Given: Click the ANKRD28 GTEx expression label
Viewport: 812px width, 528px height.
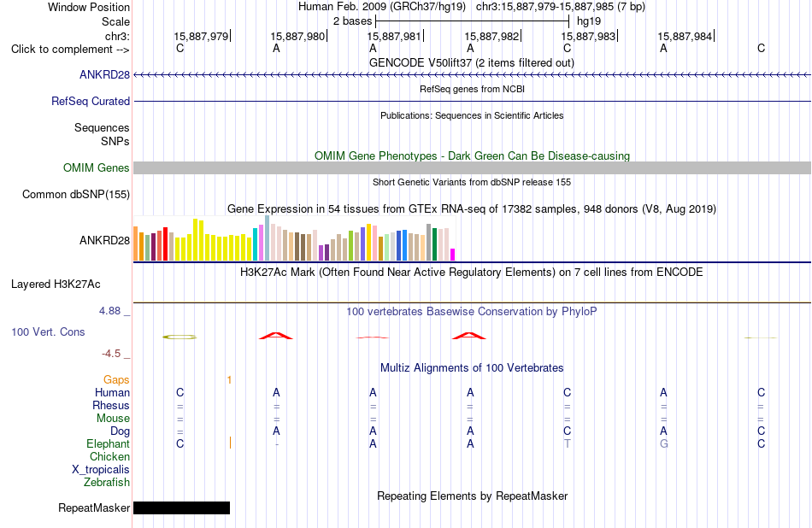Looking at the screenshot, I should (x=104, y=240).
